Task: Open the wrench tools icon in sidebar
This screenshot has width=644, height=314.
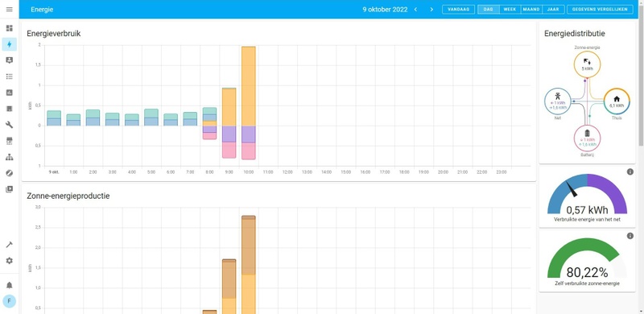Action: pyautogui.click(x=10, y=125)
